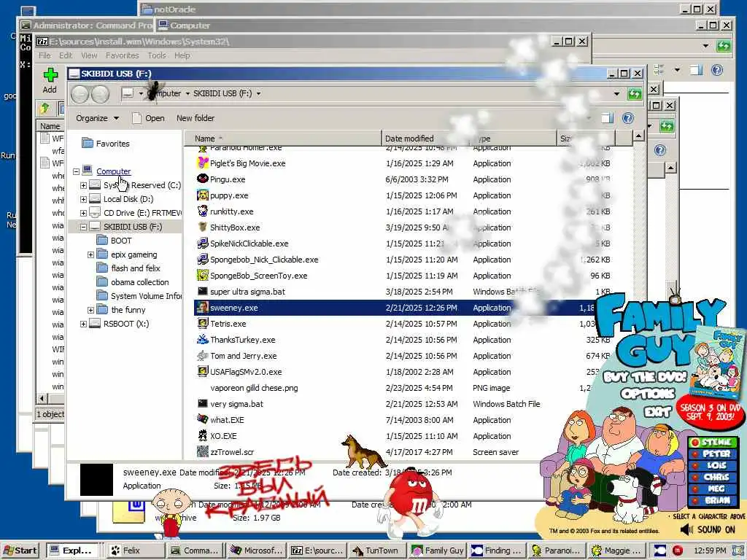This screenshot has height=560, width=747.
Task: Select the ThanksTurkey.exe icon
Action: [203, 340]
